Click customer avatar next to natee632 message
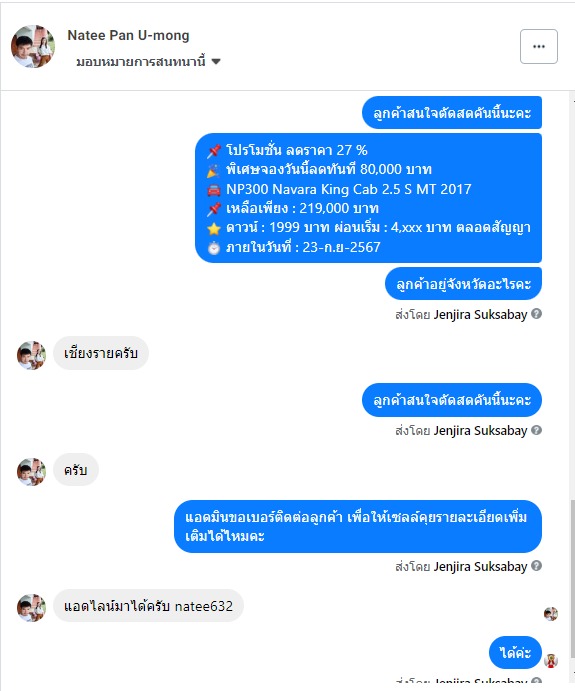Image resolution: width=575 pixels, height=691 pixels. point(31,607)
